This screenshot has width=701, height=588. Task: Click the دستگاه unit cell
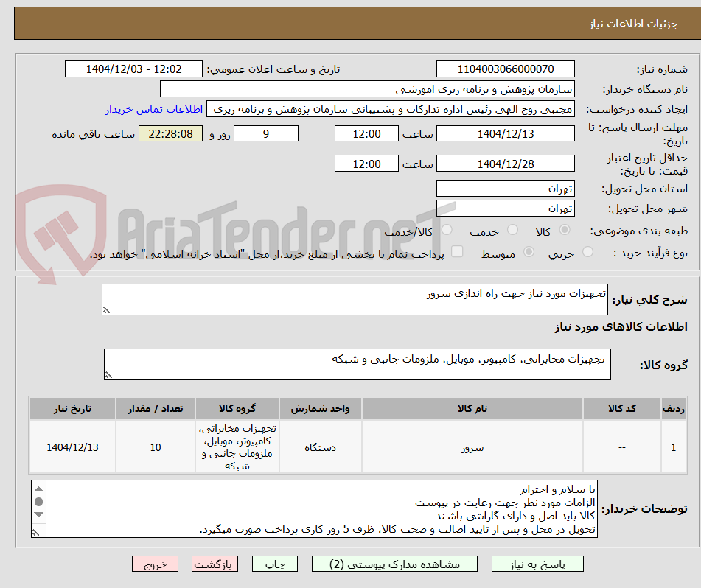coord(321,447)
